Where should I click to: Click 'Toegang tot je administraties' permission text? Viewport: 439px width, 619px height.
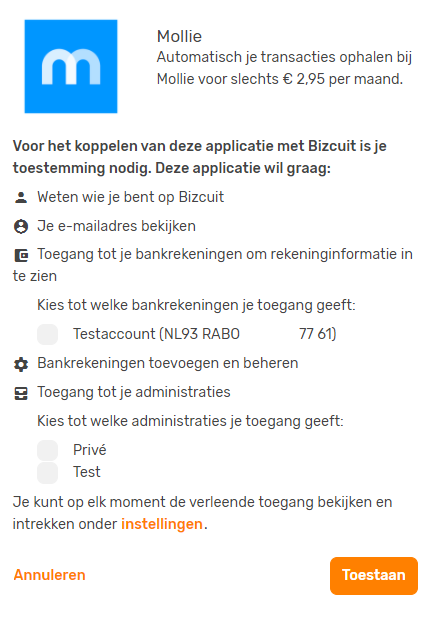coord(134,392)
